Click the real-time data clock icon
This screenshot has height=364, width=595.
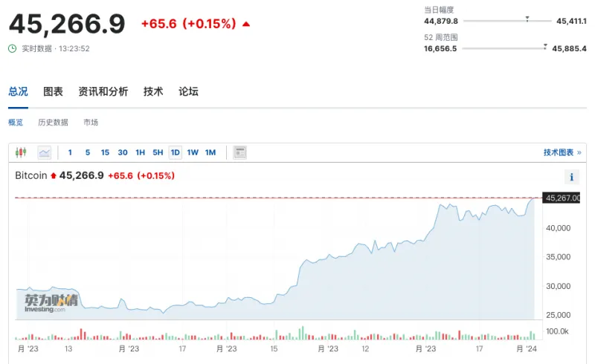[x=12, y=48]
